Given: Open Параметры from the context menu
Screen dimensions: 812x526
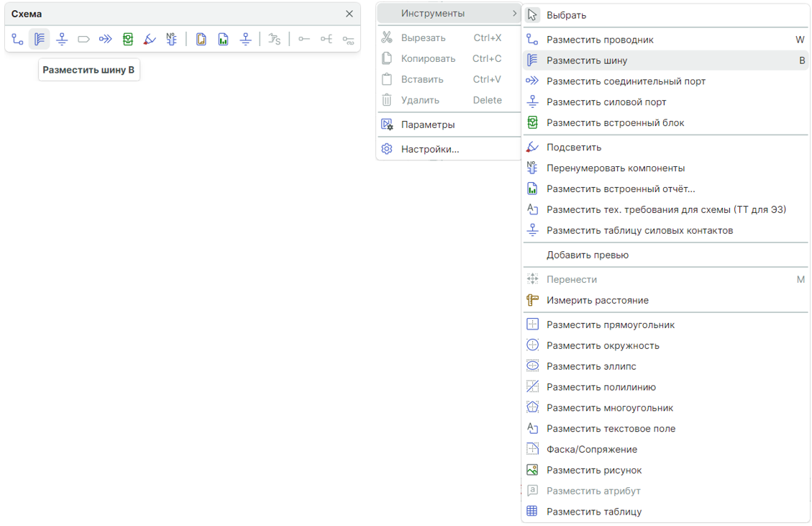Looking at the screenshot, I should coord(428,124).
